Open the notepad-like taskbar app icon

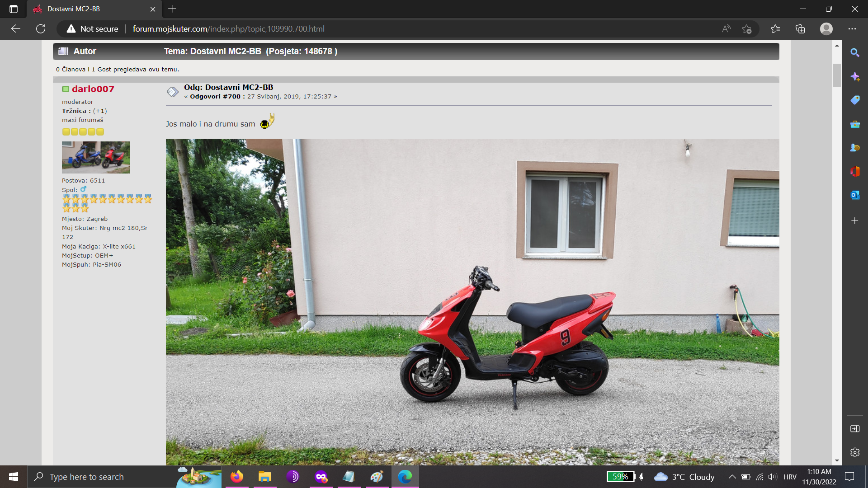(349, 477)
